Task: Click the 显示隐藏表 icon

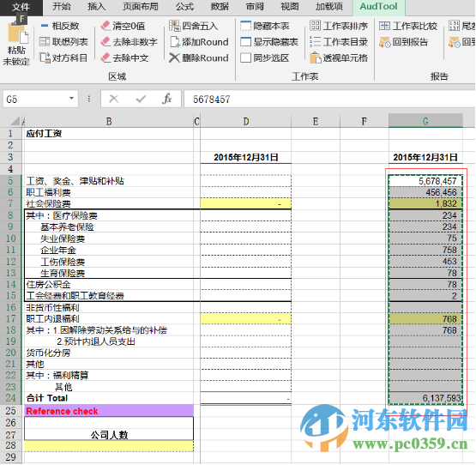Action: pyautogui.click(x=245, y=42)
